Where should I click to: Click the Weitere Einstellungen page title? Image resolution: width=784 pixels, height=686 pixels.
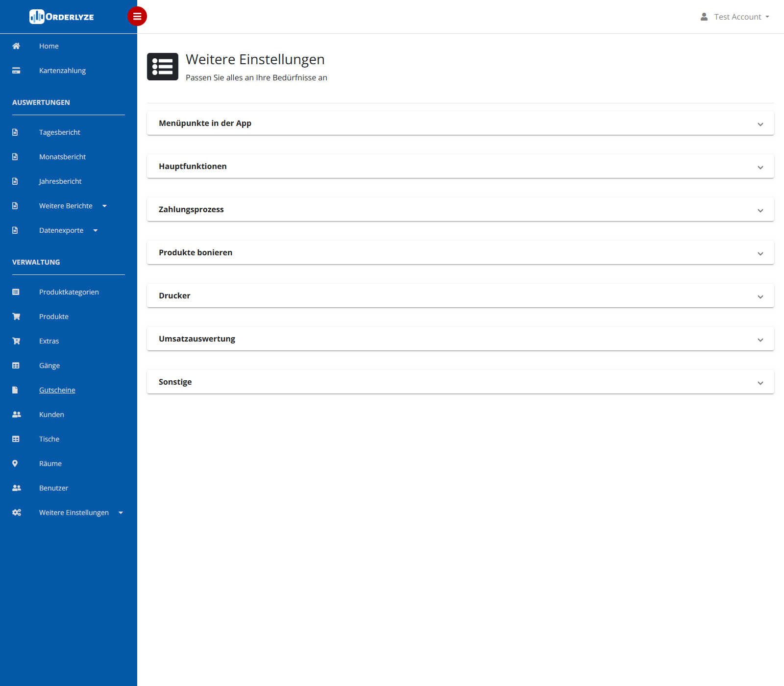[255, 59]
